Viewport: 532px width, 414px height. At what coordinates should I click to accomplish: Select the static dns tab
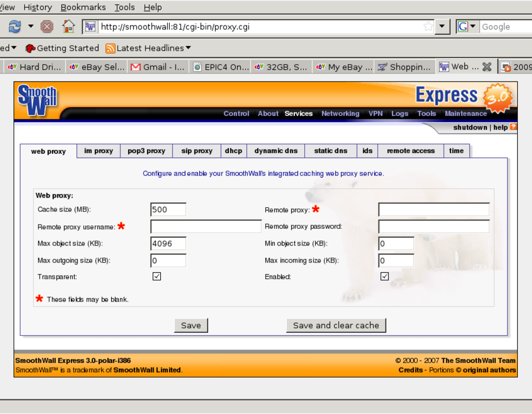[x=331, y=151]
